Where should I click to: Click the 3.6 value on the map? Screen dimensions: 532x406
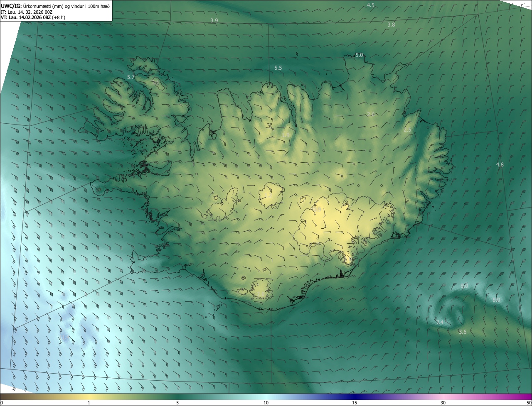(x=463, y=332)
